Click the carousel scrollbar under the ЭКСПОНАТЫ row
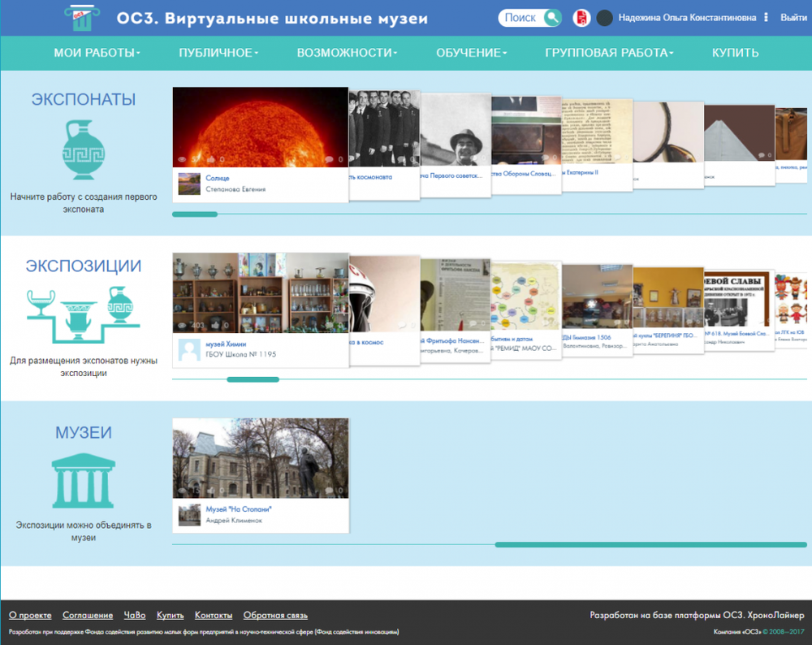This screenshot has width=812, height=645. pos(195,214)
